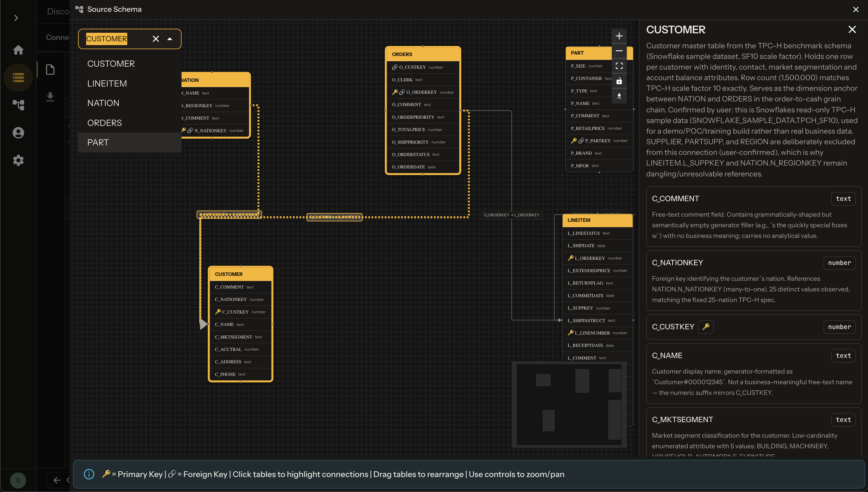Select the O_TOTALPRICE row in ORDERS
868x492 pixels.
(423, 129)
